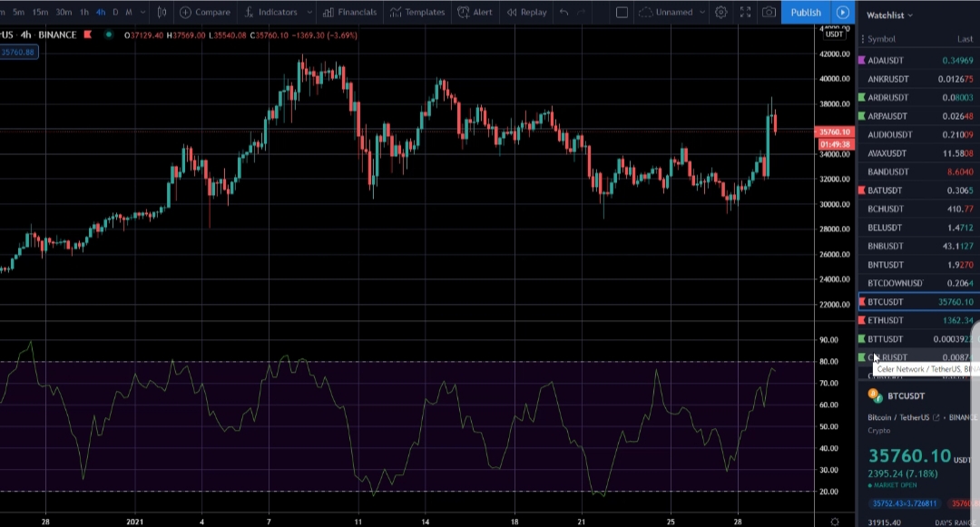Select ETHUSDT in the watchlist
Image resolution: width=980 pixels, height=527 pixels.
(x=918, y=320)
